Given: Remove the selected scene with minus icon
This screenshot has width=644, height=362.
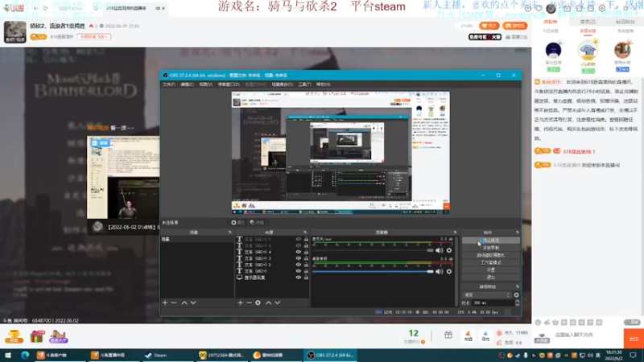Looking at the screenshot, I should (174, 303).
